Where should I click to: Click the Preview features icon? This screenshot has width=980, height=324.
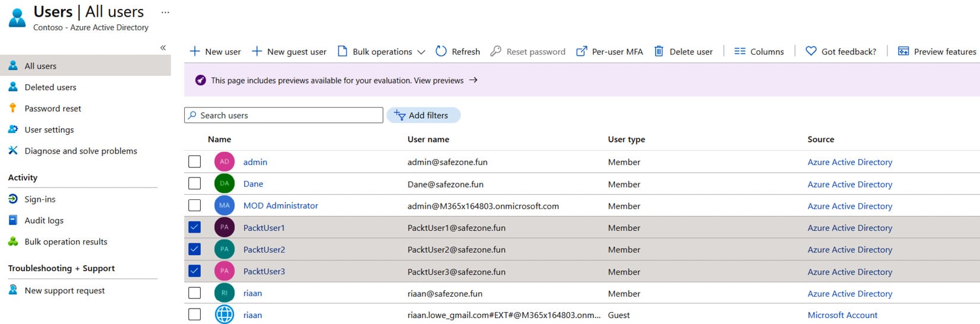click(x=903, y=52)
